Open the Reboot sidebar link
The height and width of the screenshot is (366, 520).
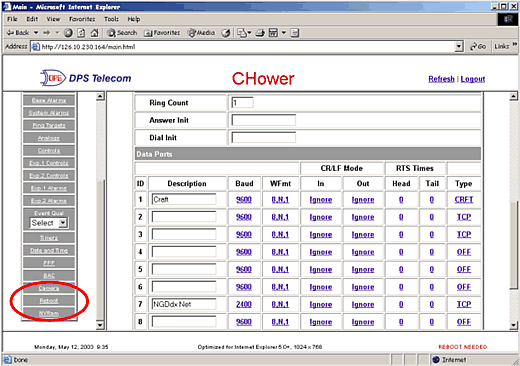(49, 301)
